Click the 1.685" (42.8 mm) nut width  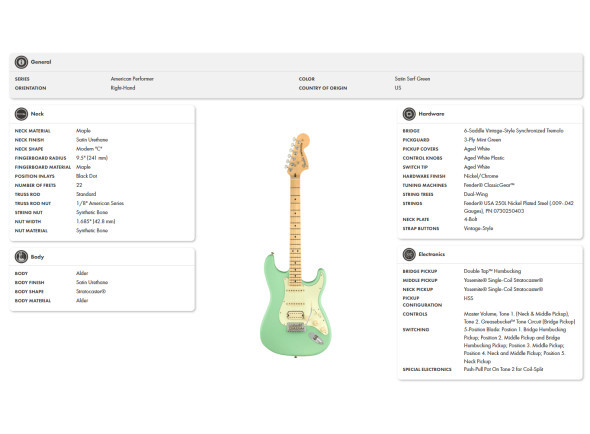click(x=96, y=221)
